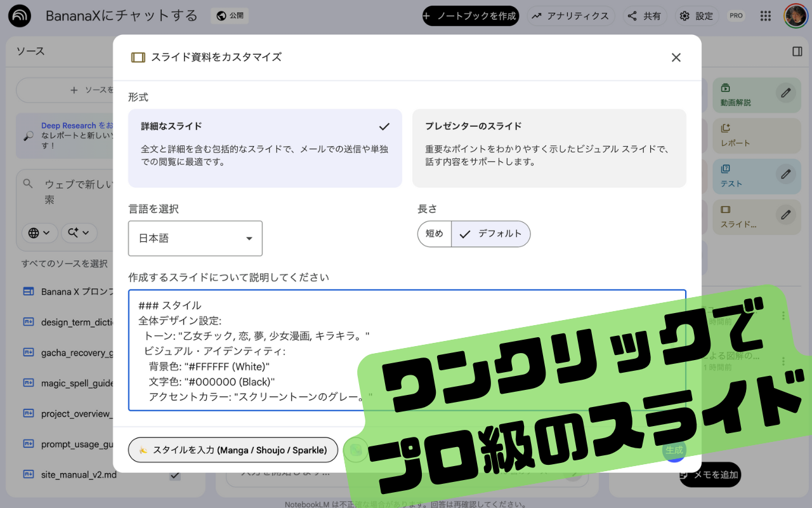Open 設定 settings from the top menu
812x508 pixels.
coord(697,15)
